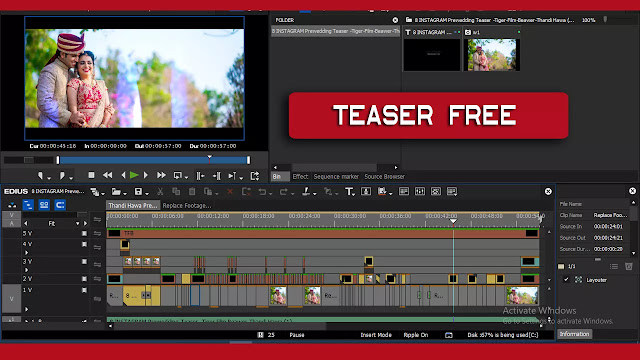Image resolution: width=640 pixels, height=360 pixels.
Task: Click the Loop playback icon
Action: pyautogui.click(x=178, y=176)
